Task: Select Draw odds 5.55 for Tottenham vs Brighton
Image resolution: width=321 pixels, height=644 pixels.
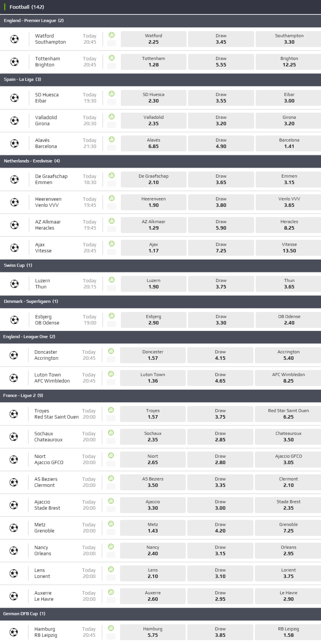Action: [x=221, y=61]
